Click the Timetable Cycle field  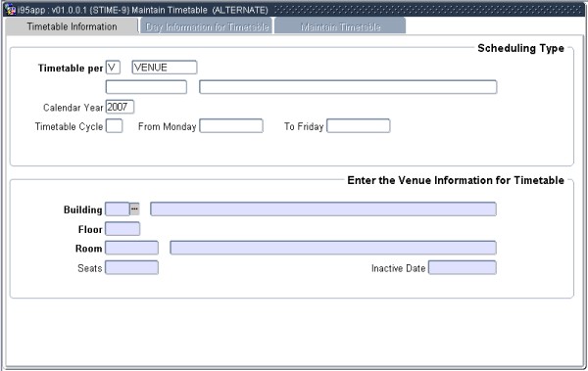pyautogui.click(x=114, y=126)
